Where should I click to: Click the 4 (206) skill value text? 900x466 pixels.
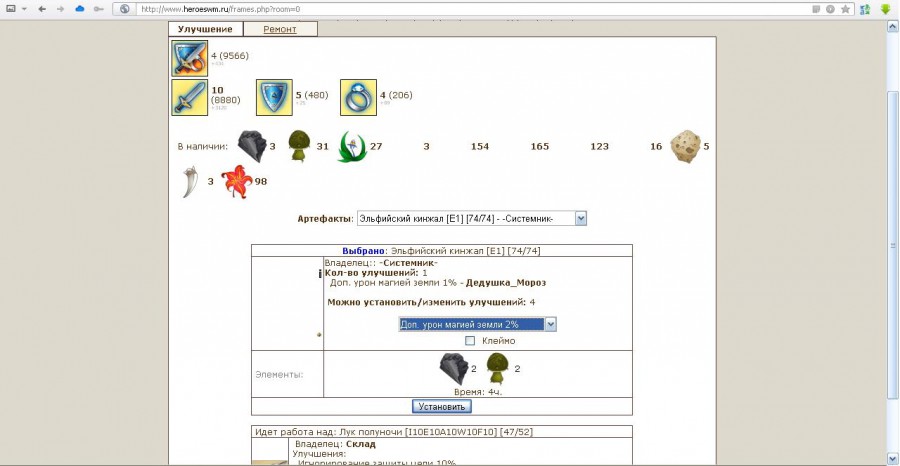coord(396,95)
